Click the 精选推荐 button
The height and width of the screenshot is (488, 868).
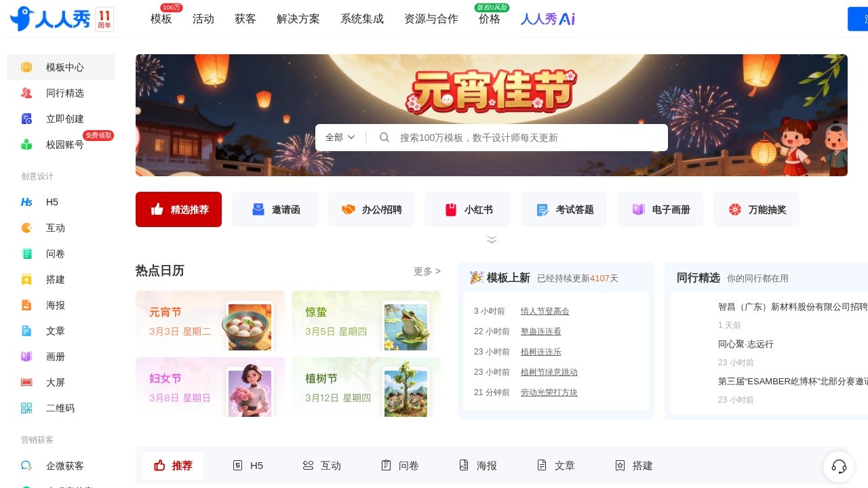[x=178, y=209]
